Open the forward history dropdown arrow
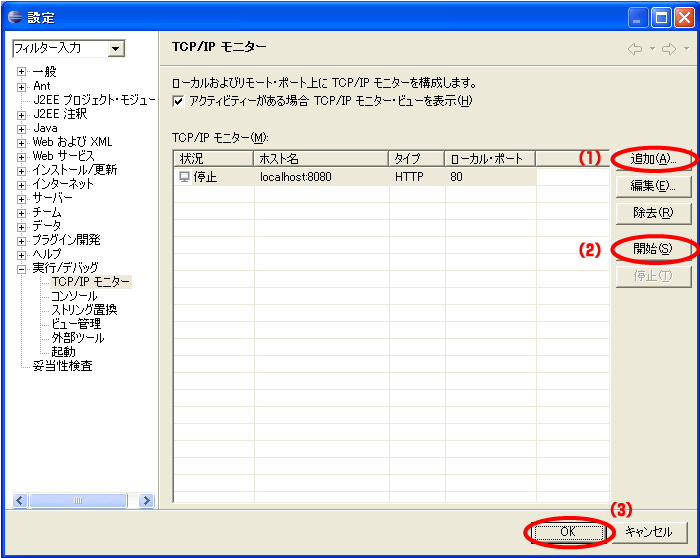 coord(687,48)
